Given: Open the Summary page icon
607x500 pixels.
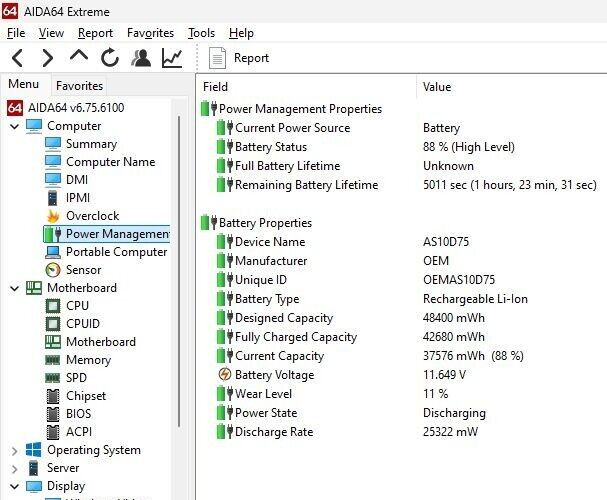Looking at the screenshot, I should point(53,144).
